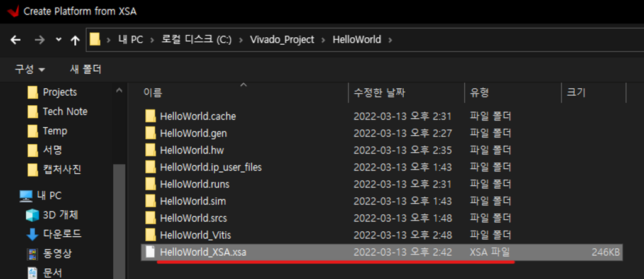Open the Tech Note folder in sidebar
Screen dimensions: 644x279
65,111
